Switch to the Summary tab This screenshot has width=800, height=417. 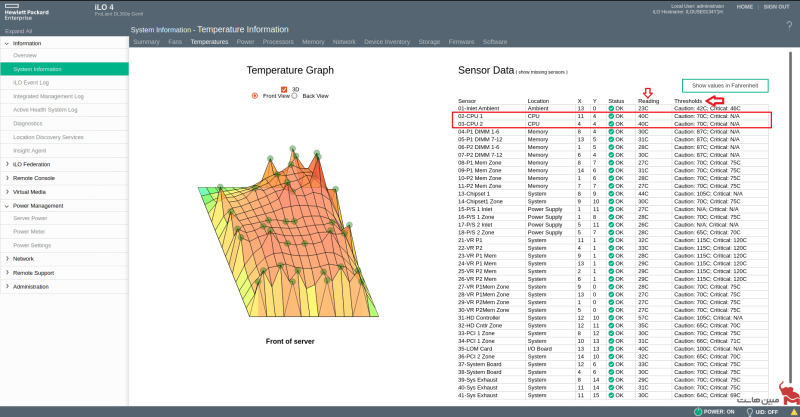click(x=146, y=42)
